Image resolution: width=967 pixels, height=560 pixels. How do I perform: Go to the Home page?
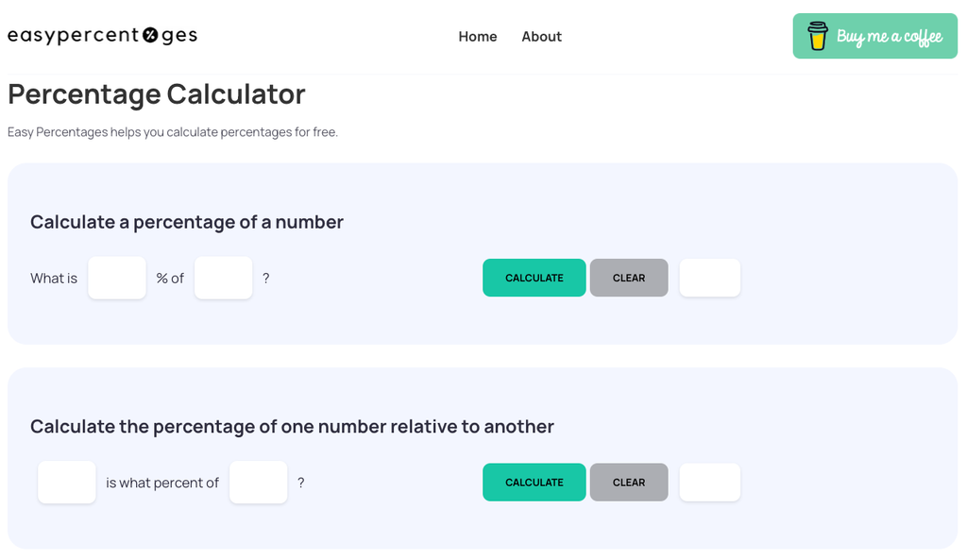(x=477, y=37)
